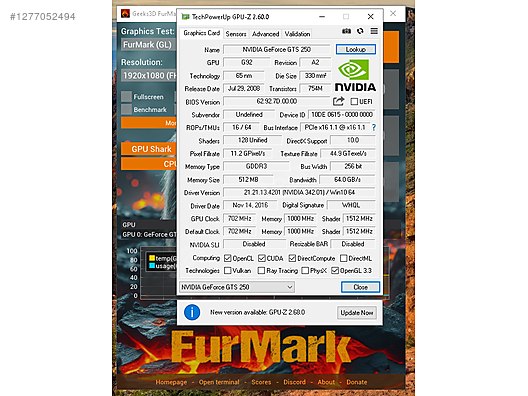Open FurMark Homepage link
This screenshot has height=396, width=528.
click(x=171, y=382)
